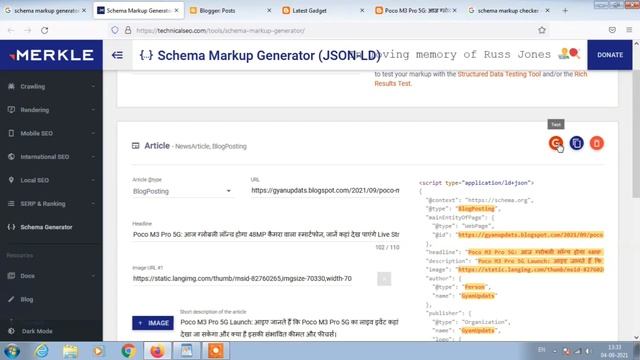640x360 pixels.
Task: Bookmark this page with the star icon
Action: coord(542,30)
